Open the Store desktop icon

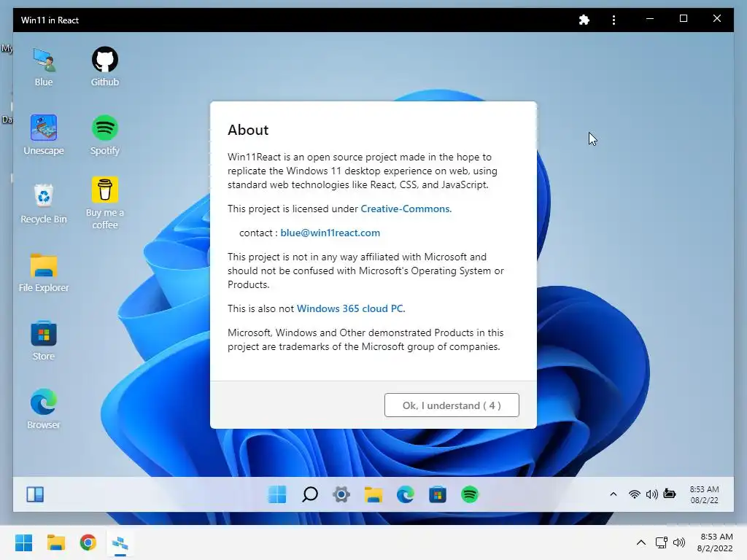pyautogui.click(x=44, y=341)
